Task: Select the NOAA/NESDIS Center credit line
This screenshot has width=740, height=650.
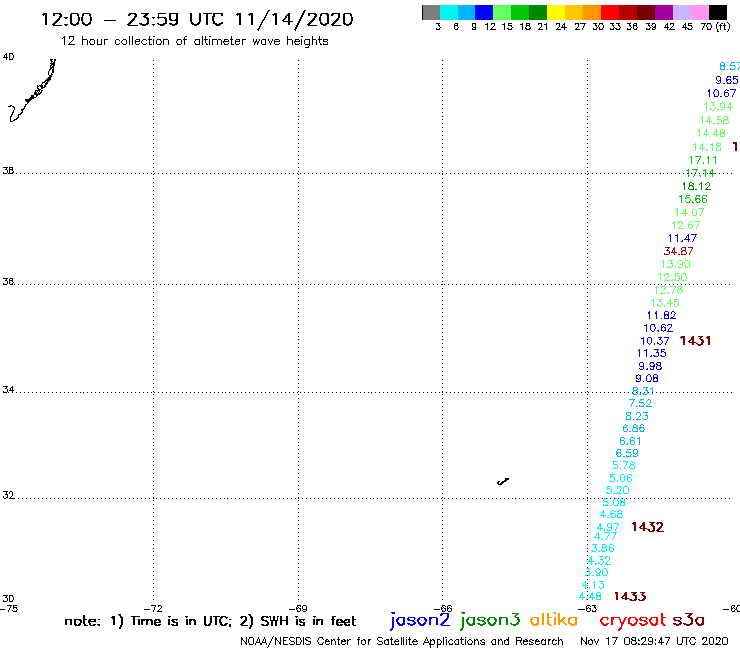Action: [x=402, y=641]
